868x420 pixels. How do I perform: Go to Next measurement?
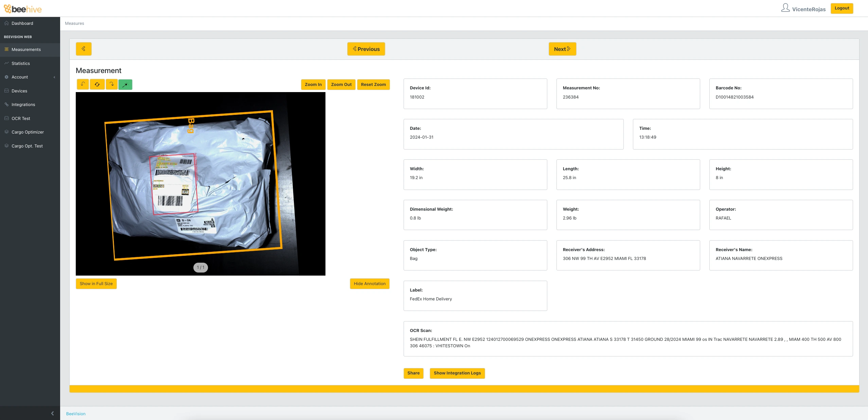click(562, 49)
